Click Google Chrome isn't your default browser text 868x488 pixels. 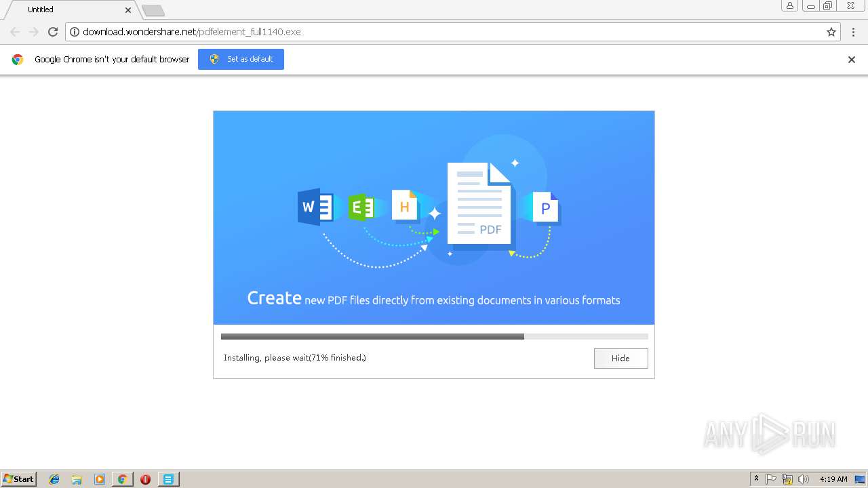click(x=112, y=59)
